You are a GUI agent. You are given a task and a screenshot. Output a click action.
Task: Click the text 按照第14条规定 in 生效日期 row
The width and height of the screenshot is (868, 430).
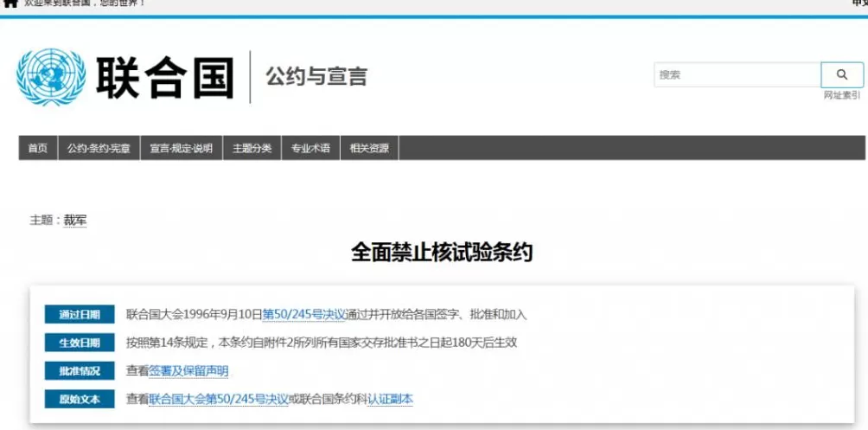[x=167, y=343]
